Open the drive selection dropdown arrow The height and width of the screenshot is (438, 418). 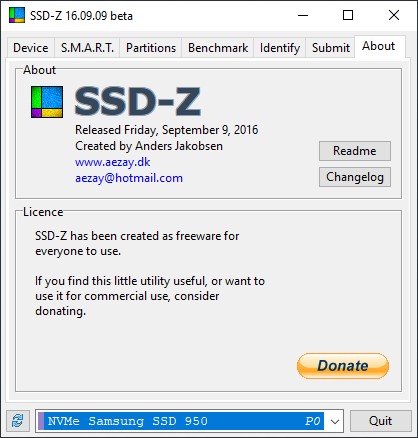(335, 421)
